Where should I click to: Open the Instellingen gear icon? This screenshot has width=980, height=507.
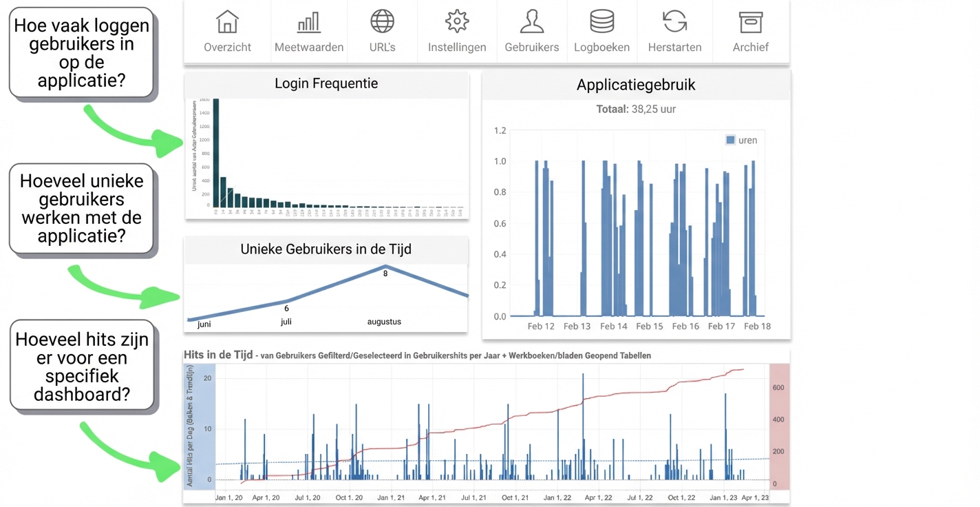(x=457, y=21)
